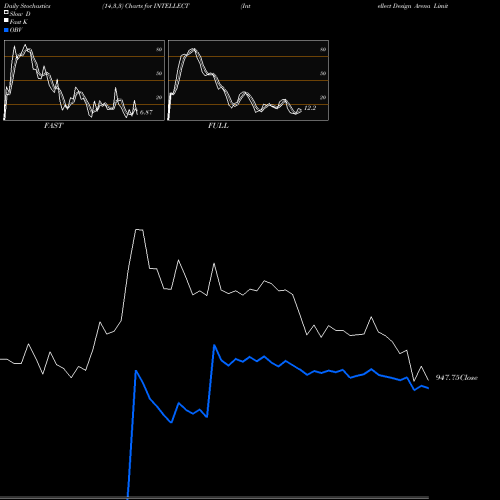500x500 pixels.
Task: Click the 50 level label in FULL chart
Action: [323, 73]
